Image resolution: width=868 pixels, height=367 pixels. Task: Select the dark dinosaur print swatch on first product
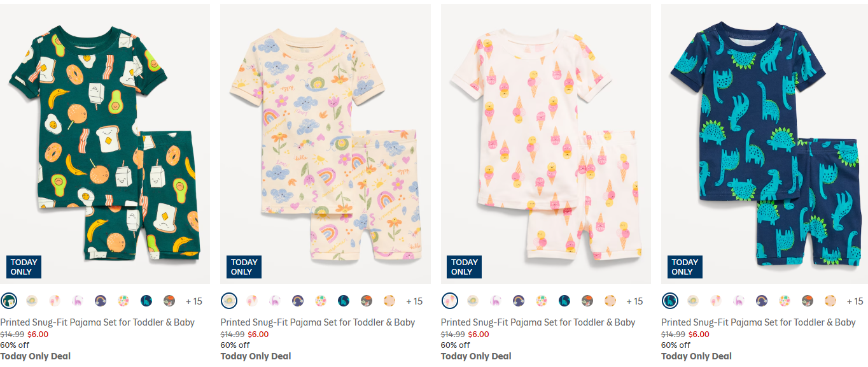pos(146,300)
